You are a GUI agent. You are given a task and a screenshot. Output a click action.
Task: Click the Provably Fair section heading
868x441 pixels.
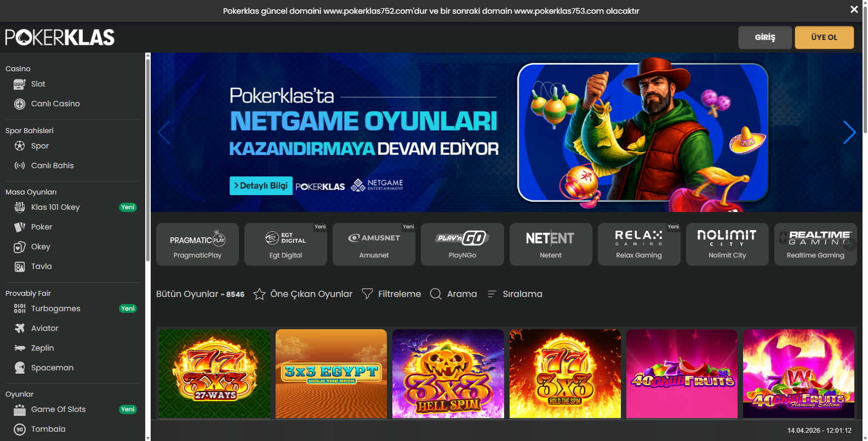point(28,293)
